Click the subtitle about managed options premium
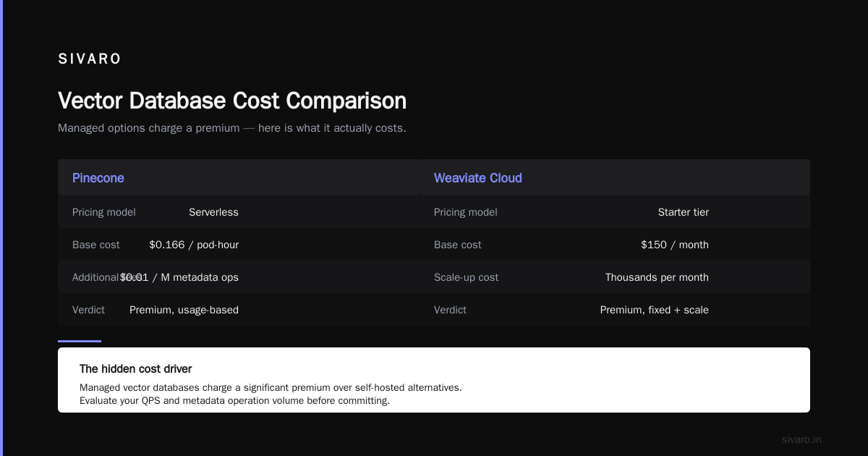Image resolution: width=868 pixels, height=456 pixels. pos(232,128)
